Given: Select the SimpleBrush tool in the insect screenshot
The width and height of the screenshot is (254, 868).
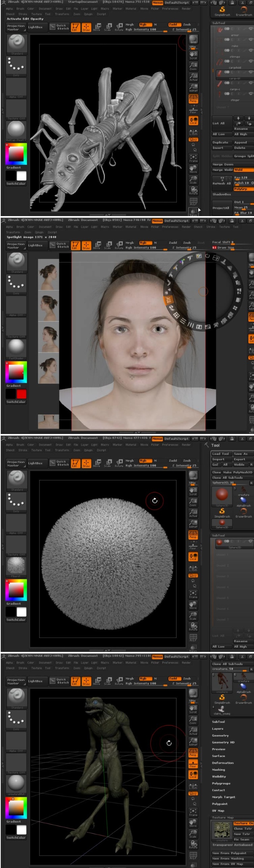Looking at the screenshot, I should (222, 11).
